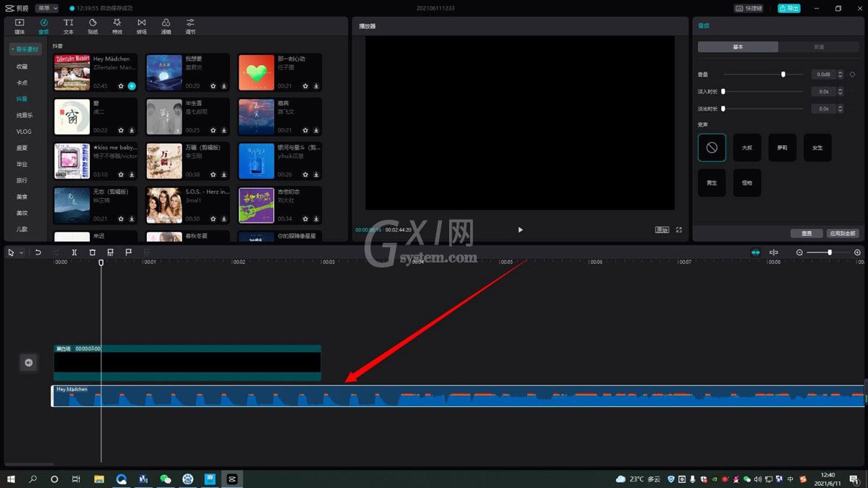868x488 pixels.
Task: Select the 纯音乐 category
Action: click(x=25, y=115)
